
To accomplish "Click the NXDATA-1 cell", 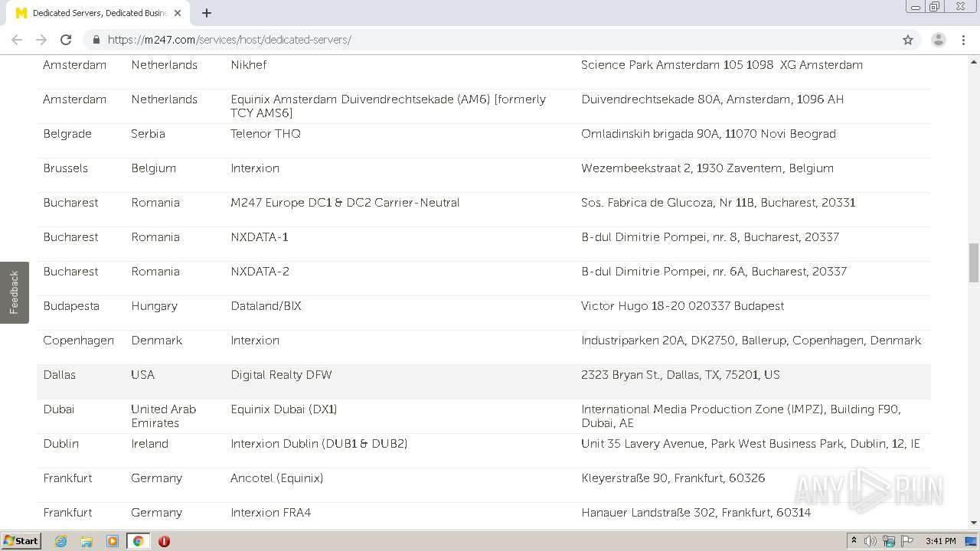I will [260, 237].
